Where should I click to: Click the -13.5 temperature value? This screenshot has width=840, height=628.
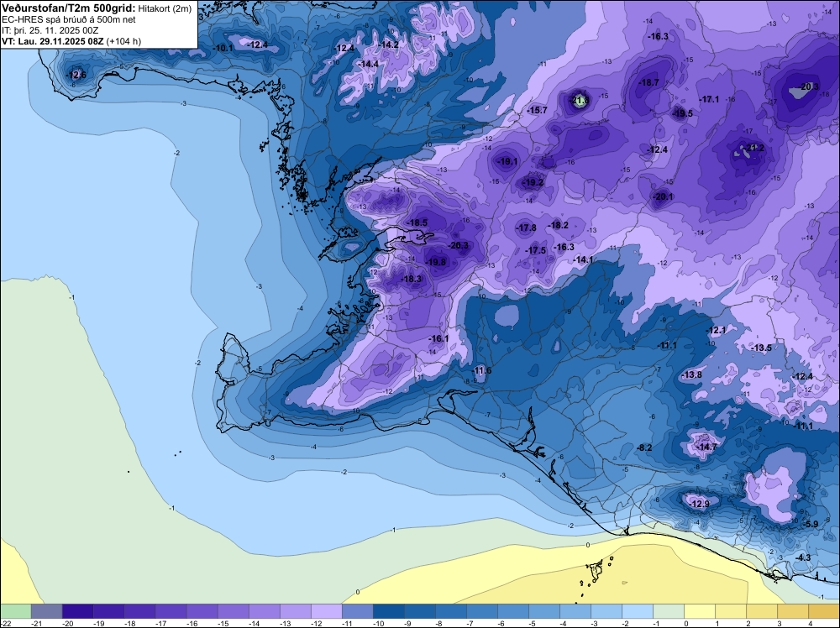pos(762,348)
